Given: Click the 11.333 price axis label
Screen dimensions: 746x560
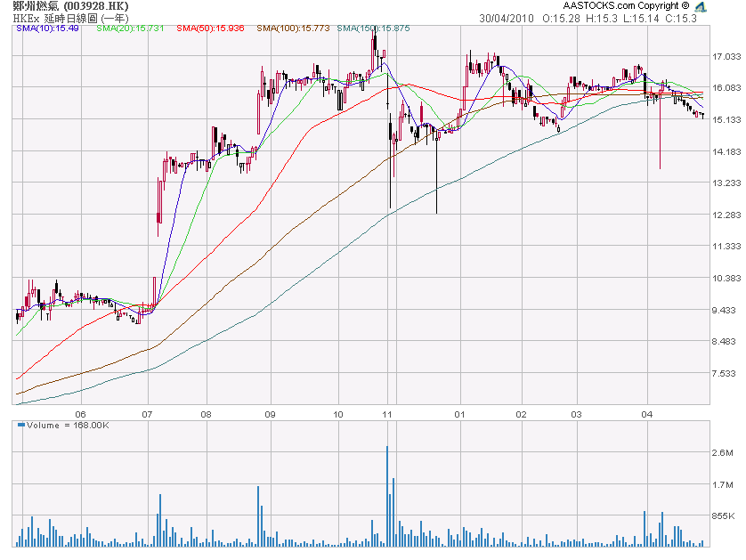Looking at the screenshot, I should coord(726,246).
